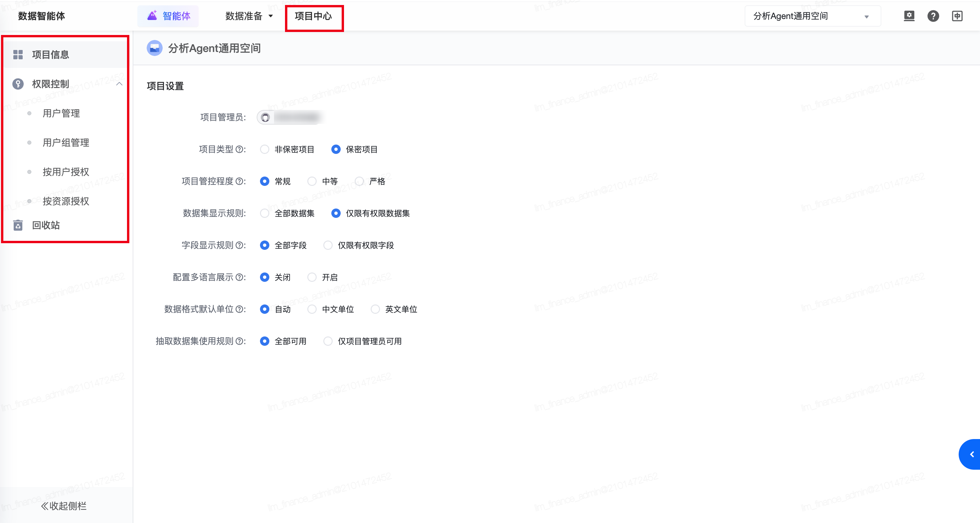The width and height of the screenshot is (980, 523).
Task: Set 项目管控程度 to 严格
Action: point(359,181)
